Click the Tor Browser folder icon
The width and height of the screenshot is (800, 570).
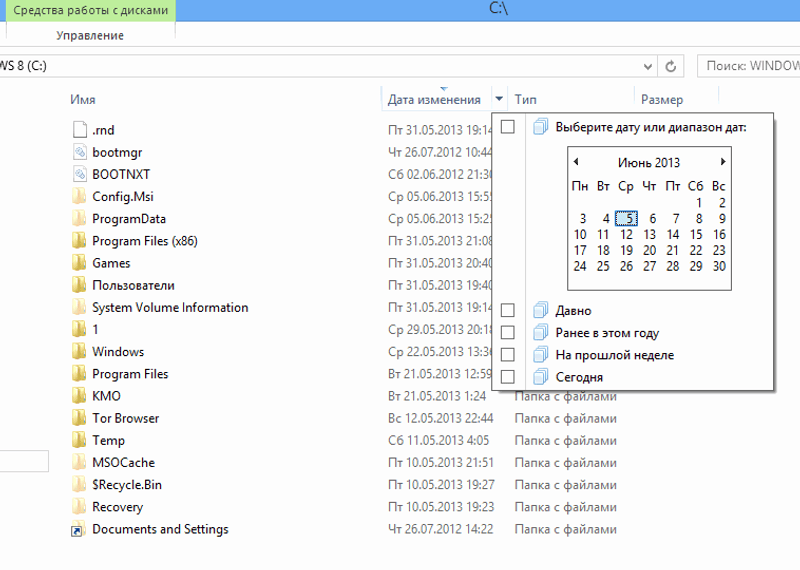coord(79,418)
